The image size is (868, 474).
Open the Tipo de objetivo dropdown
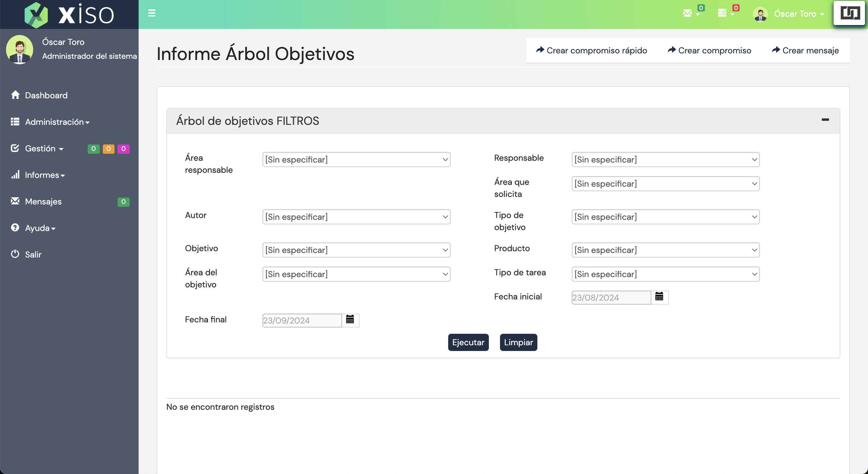click(665, 217)
